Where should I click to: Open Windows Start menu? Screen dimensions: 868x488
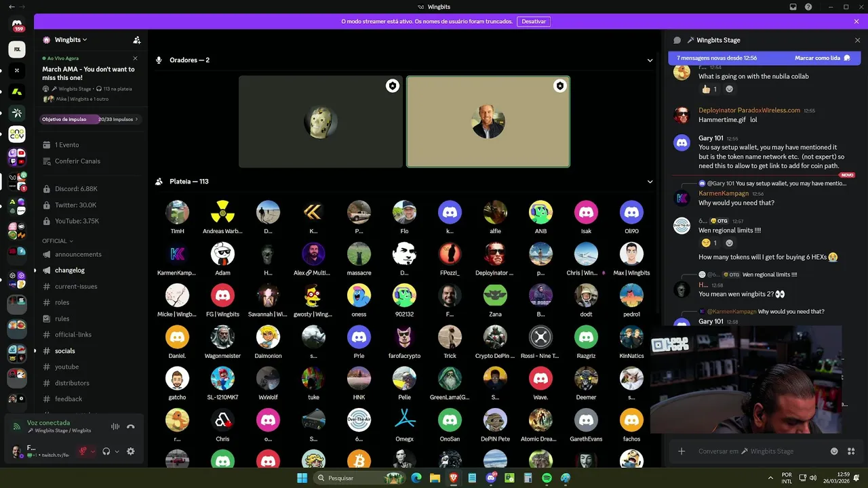(x=302, y=478)
